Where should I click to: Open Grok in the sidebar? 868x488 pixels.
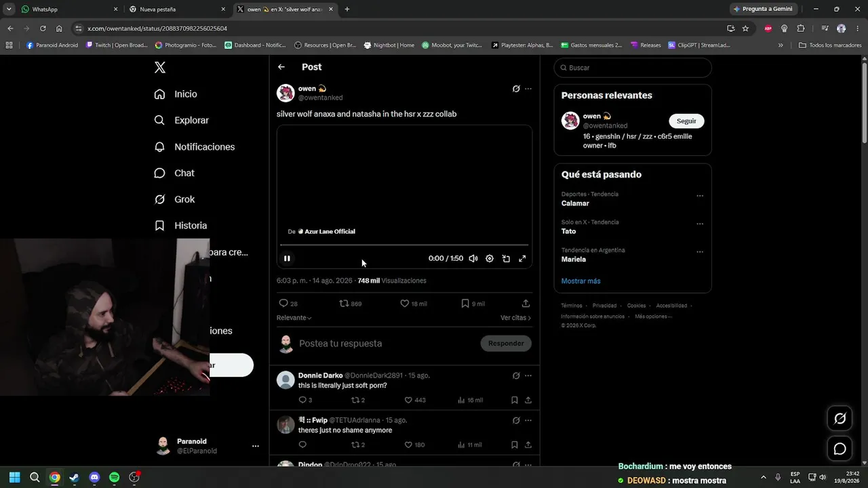175,199
